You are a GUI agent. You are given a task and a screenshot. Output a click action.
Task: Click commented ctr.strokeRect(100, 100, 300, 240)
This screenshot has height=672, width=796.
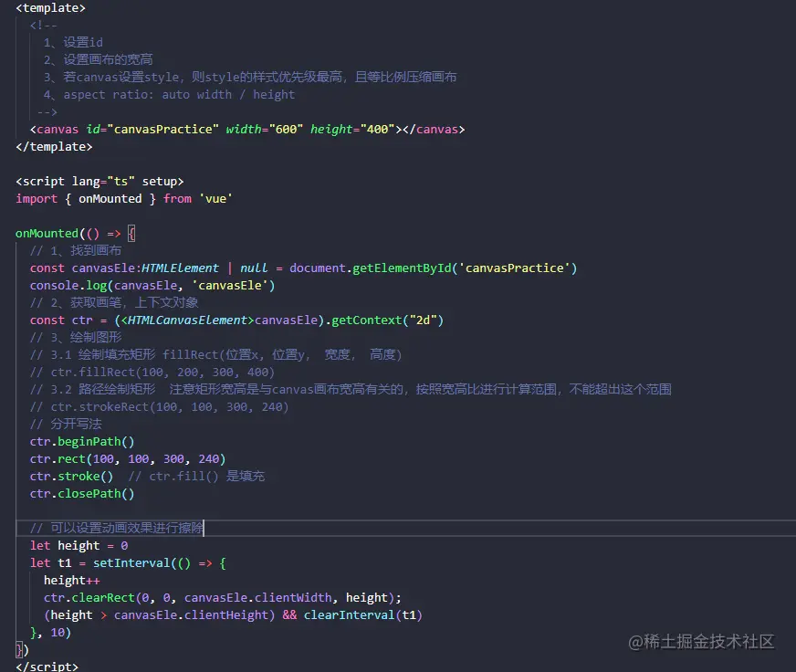coord(160,407)
